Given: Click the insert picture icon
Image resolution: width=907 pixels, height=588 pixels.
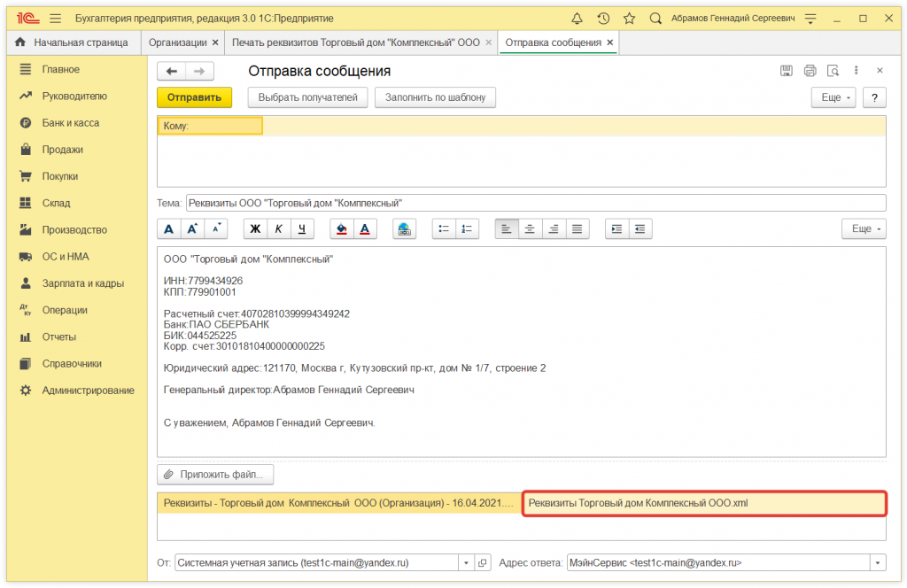Looking at the screenshot, I should click(x=404, y=229).
